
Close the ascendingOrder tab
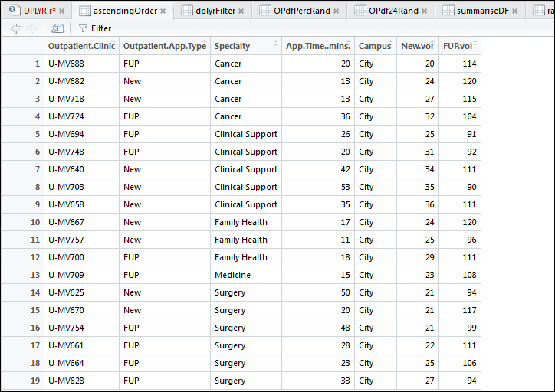(166, 11)
